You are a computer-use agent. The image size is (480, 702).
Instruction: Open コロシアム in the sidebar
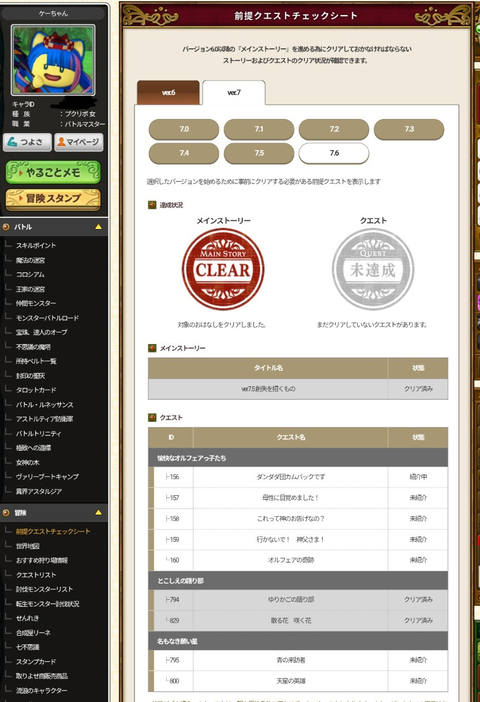click(30, 274)
